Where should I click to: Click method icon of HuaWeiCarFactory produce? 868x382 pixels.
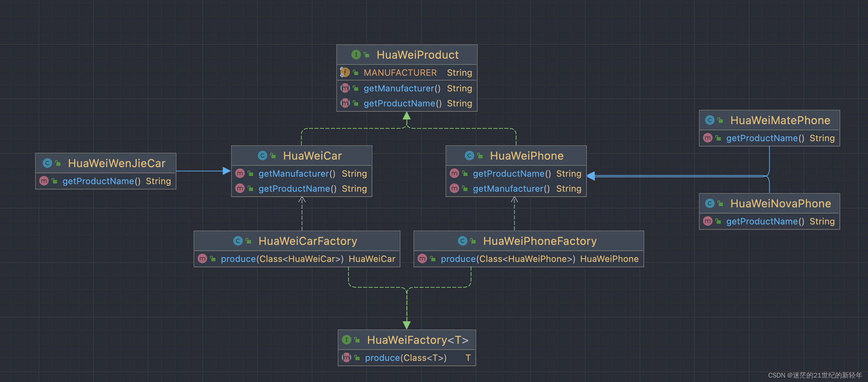(x=202, y=259)
